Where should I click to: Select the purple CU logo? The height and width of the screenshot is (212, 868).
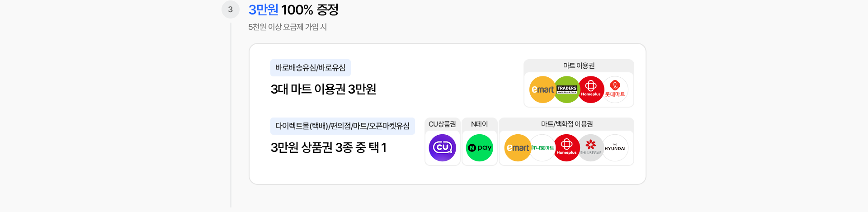click(443, 148)
